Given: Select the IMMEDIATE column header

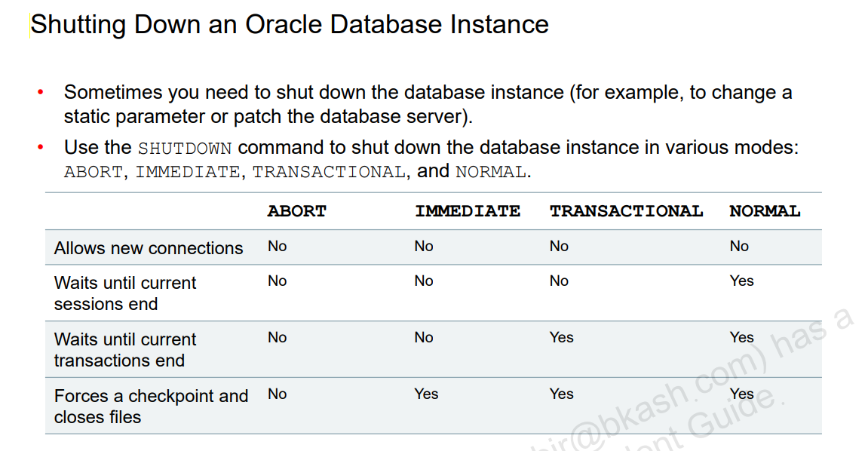Looking at the screenshot, I should coord(468,211).
